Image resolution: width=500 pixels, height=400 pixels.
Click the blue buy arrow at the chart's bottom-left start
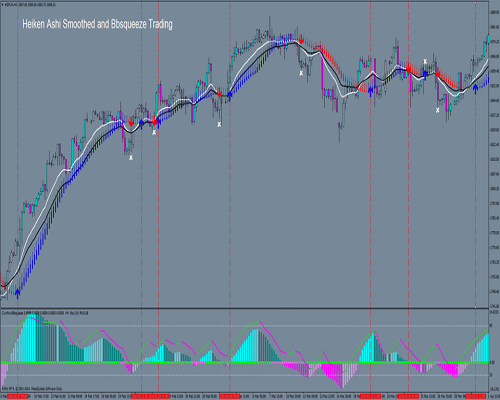[18, 294]
